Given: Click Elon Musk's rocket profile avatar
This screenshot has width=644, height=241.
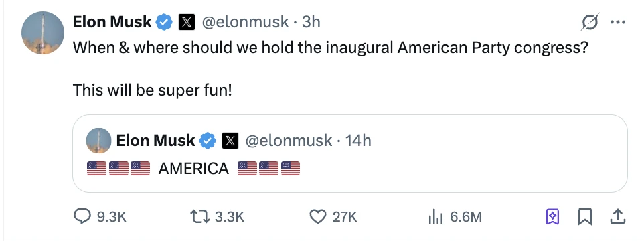Looking at the screenshot, I should pyautogui.click(x=43, y=33).
